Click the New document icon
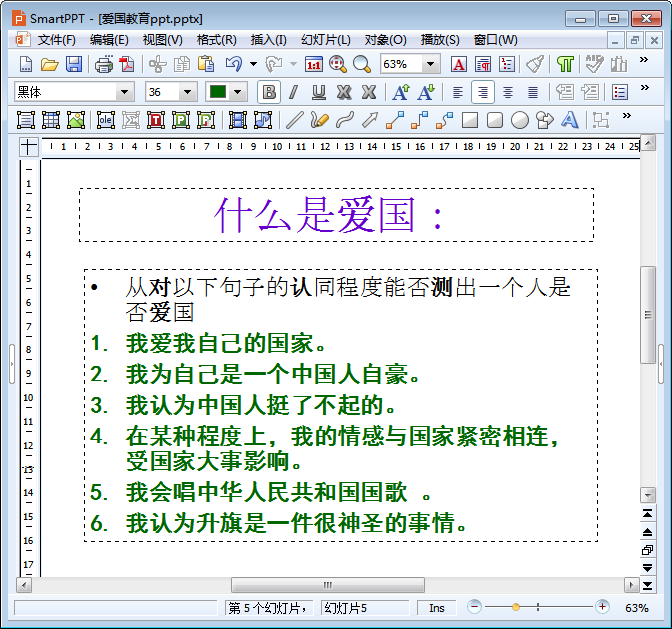 (x=26, y=64)
